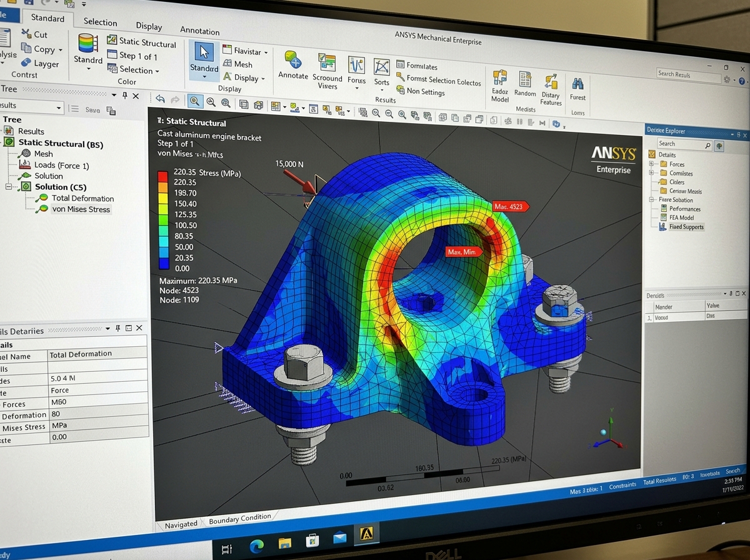Expand the Forces folder in Explorer
Viewport: 750px width, 560px height.
[x=652, y=164]
